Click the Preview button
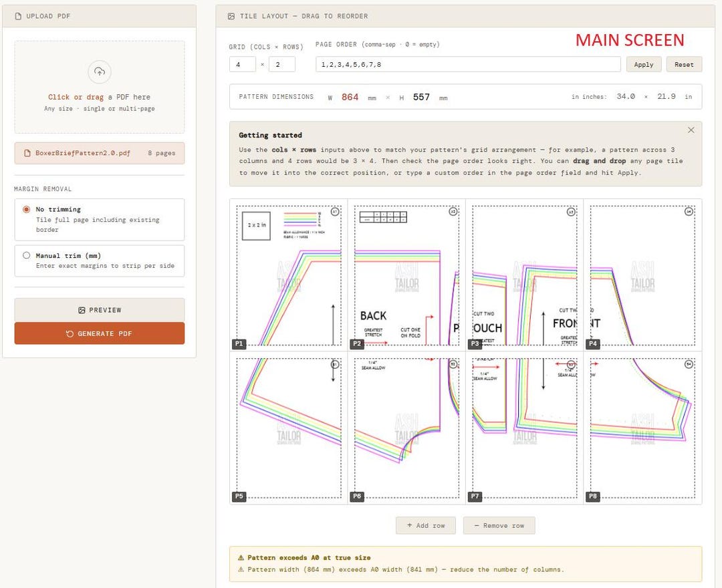Viewport: 722px width, 588px height. point(100,310)
